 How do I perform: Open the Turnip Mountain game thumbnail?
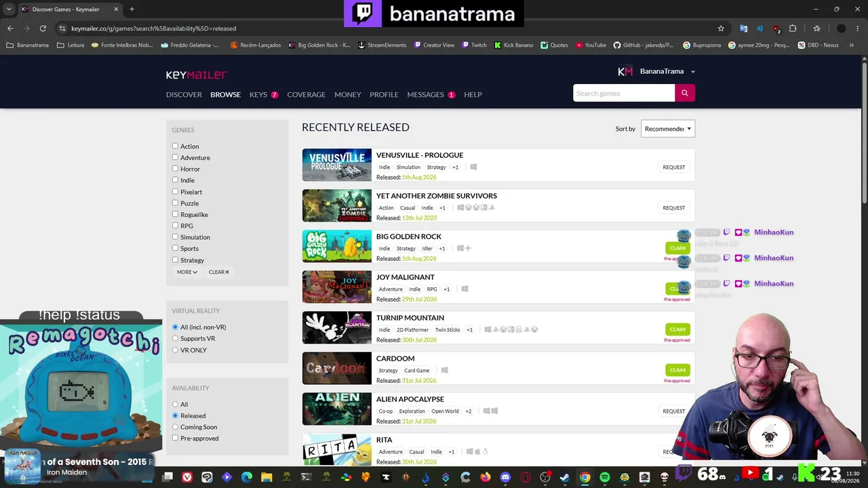click(337, 327)
